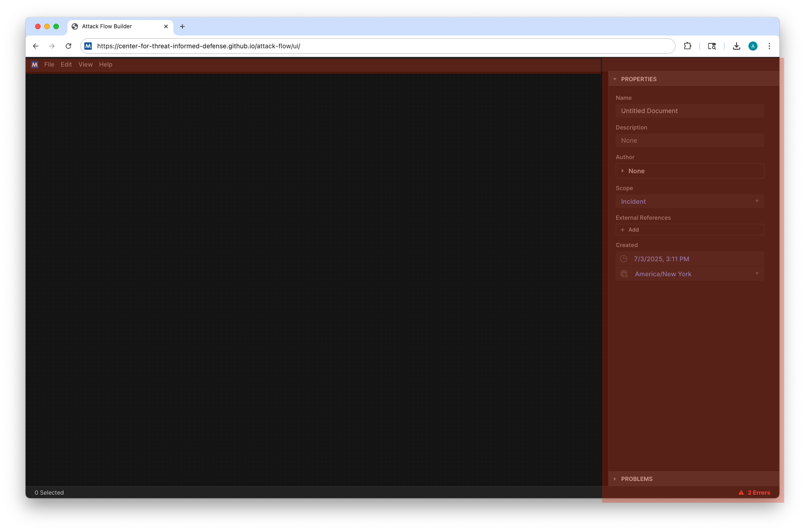Open browser downloads icon
The height and width of the screenshot is (532, 805).
[736, 46]
